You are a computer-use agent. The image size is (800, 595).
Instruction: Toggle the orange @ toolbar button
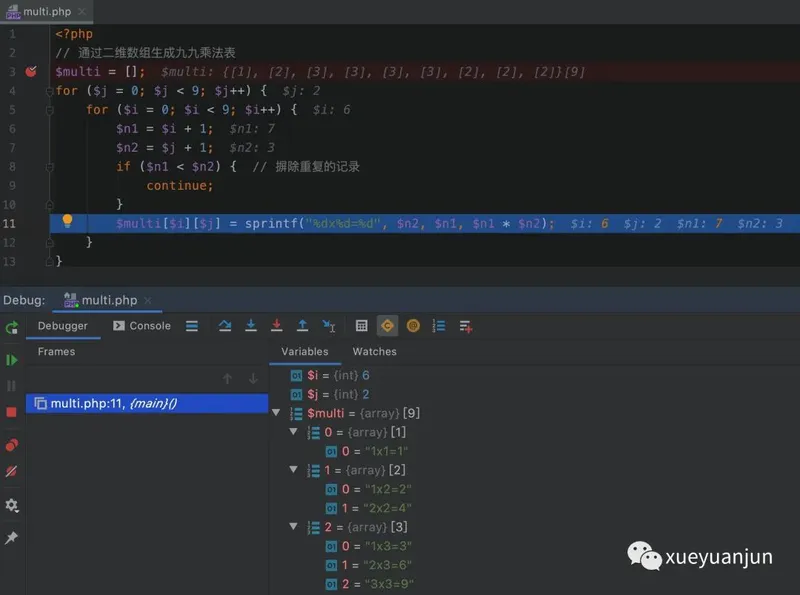(x=413, y=326)
